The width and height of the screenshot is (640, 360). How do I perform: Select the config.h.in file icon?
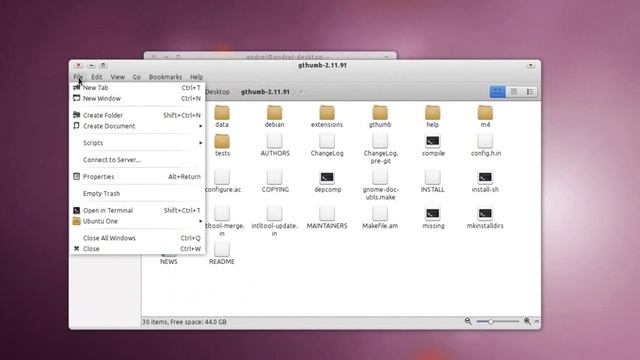point(485,141)
